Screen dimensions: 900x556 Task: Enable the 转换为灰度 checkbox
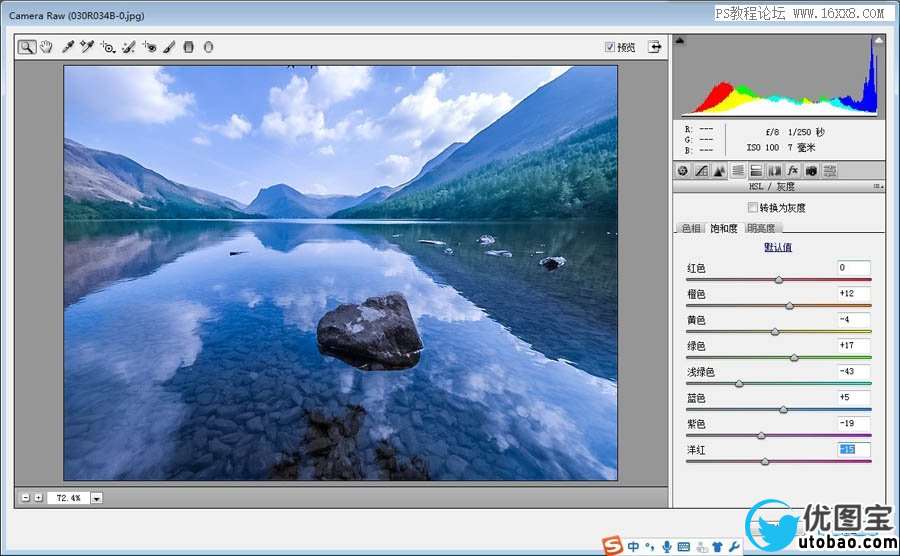click(x=752, y=207)
